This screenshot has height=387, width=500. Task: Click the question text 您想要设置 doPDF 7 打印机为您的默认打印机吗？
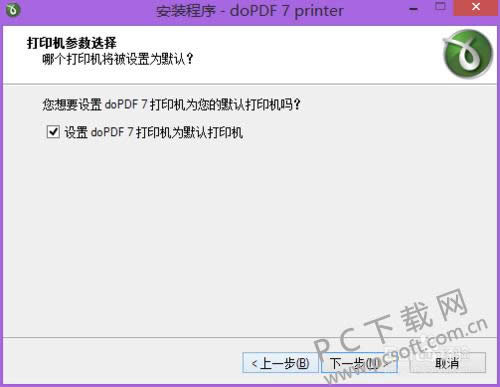coord(171,105)
